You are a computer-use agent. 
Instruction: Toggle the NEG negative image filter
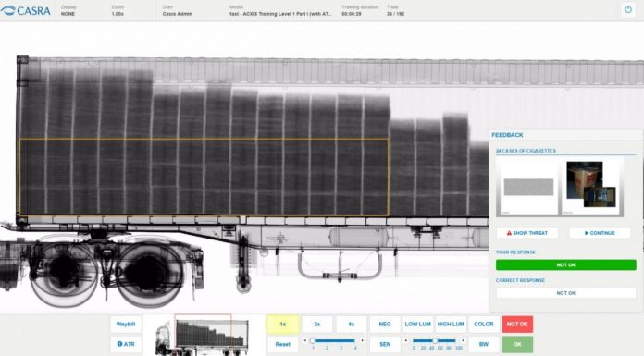click(x=385, y=324)
